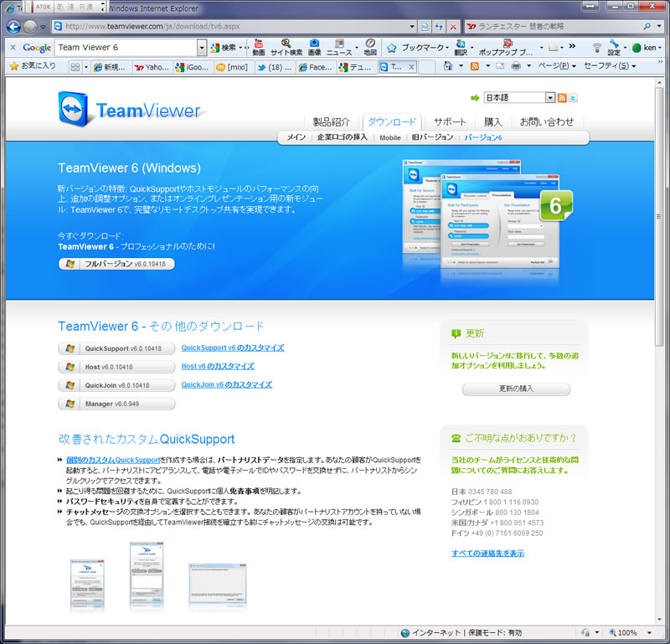Select the メイン submenu item
Screen dimensions: 670x644
click(296, 137)
